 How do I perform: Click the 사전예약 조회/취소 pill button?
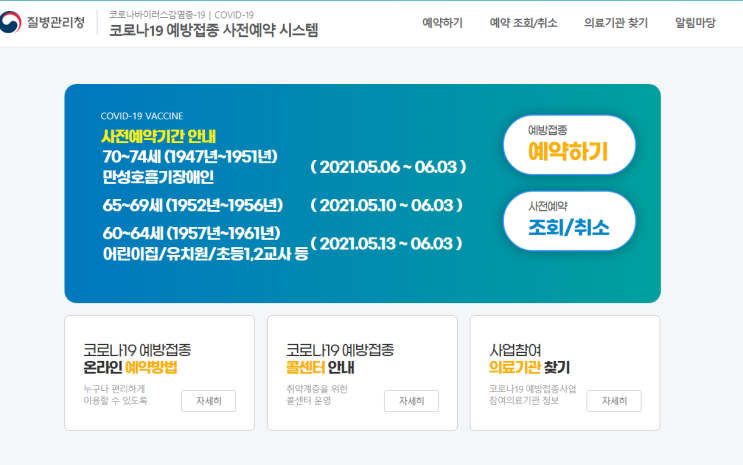pos(569,221)
